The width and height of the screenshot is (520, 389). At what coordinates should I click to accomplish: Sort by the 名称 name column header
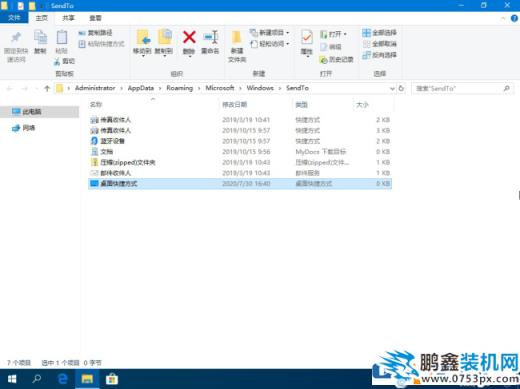tap(96, 105)
